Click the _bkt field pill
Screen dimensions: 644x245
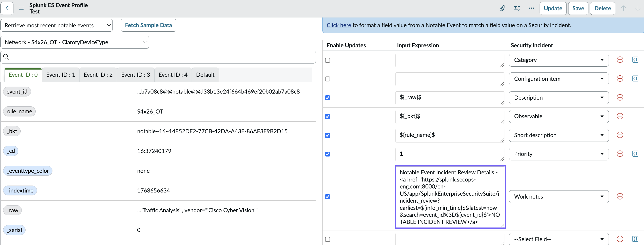coord(12,131)
